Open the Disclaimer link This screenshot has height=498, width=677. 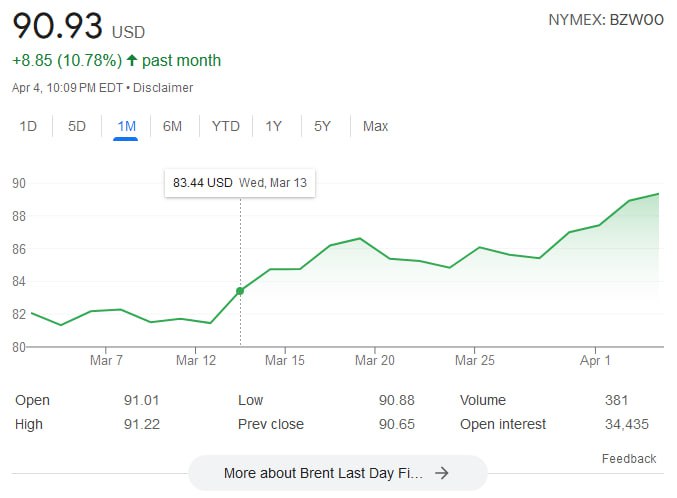click(163, 88)
